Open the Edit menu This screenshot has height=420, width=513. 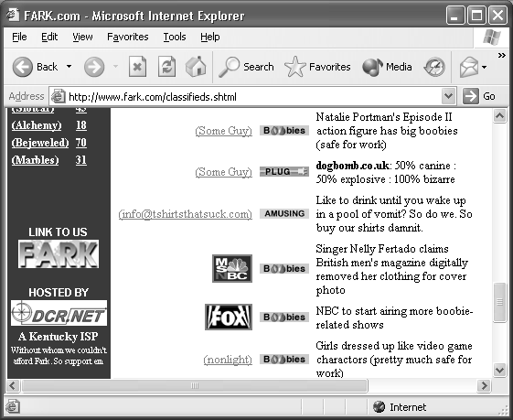pyautogui.click(x=49, y=37)
